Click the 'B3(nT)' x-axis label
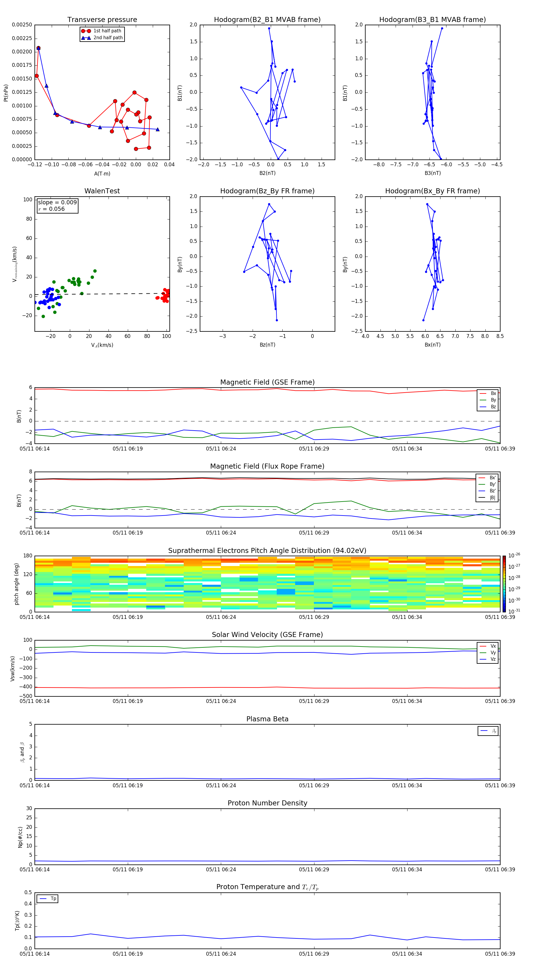The image size is (535, 980). (432, 173)
